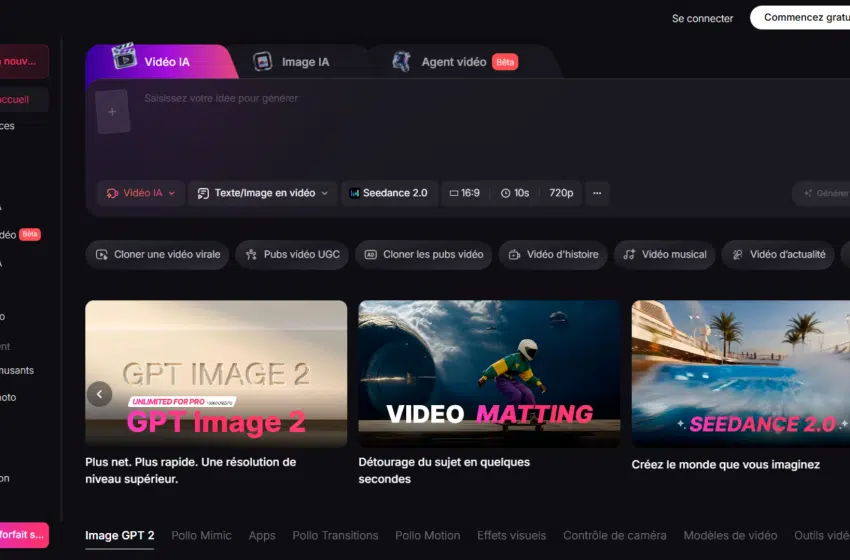The image size is (850, 560).
Task: Click the Texte/Image en vidéo mode icon
Action: tap(203, 194)
